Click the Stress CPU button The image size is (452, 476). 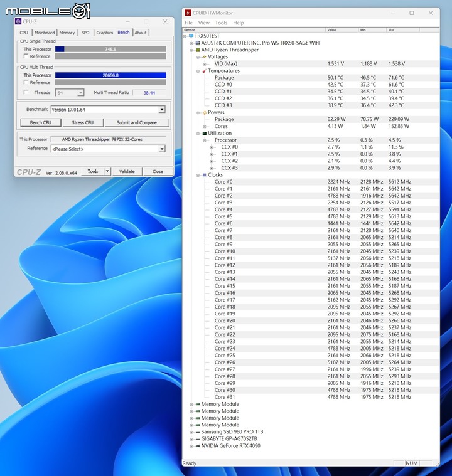point(82,123)
